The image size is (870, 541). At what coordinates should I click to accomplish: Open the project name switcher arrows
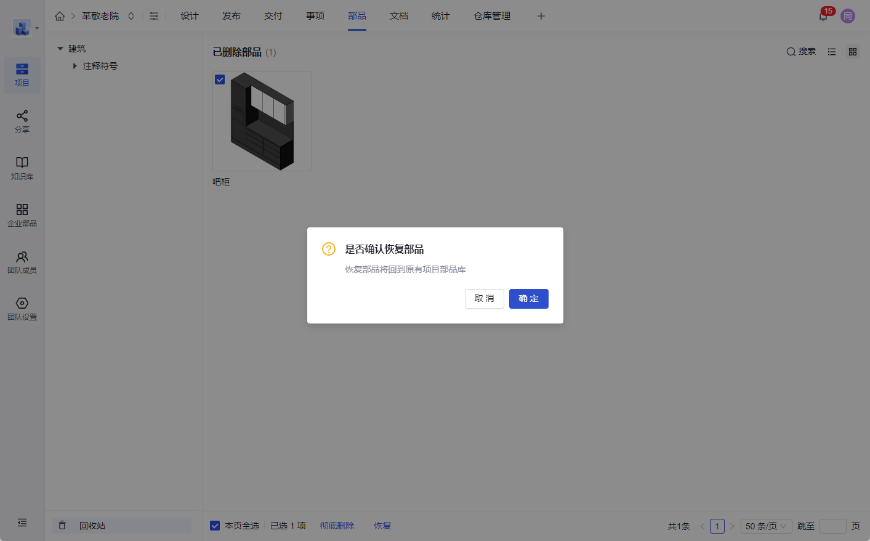131,16
